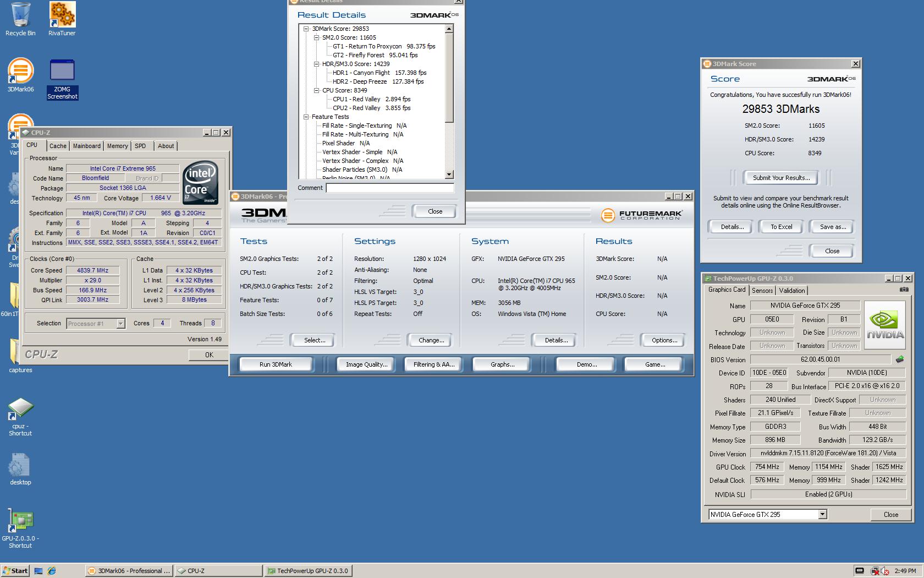This screenshot has width=924, height=578.
Task: Click Options under Results
Action: (664, 340)
